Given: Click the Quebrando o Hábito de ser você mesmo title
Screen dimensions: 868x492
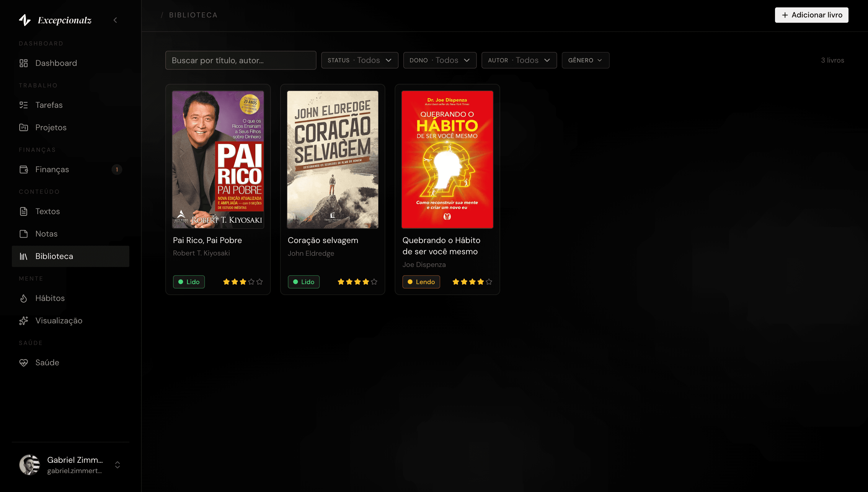Looking at the screenshot, I should 441,246.
